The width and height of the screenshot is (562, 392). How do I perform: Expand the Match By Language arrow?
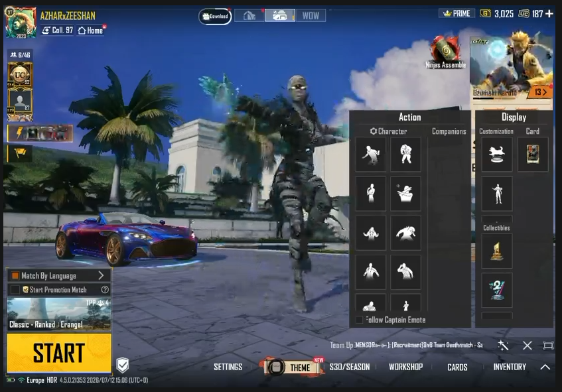coord(101,275)
